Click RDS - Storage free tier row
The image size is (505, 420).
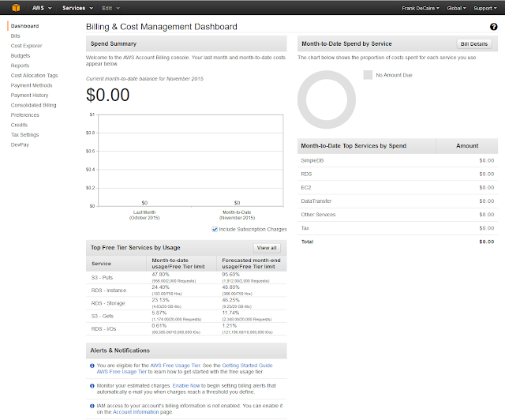coord(186,303)
